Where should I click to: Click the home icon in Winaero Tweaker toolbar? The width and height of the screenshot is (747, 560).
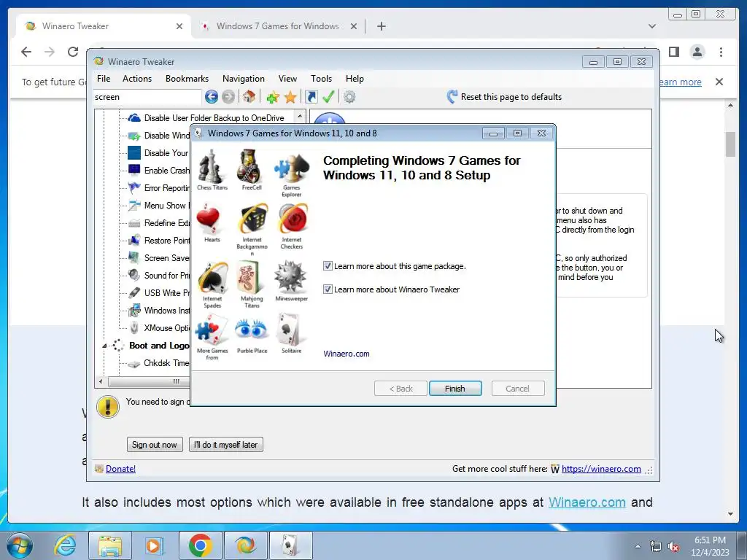[x=248, y=97]
